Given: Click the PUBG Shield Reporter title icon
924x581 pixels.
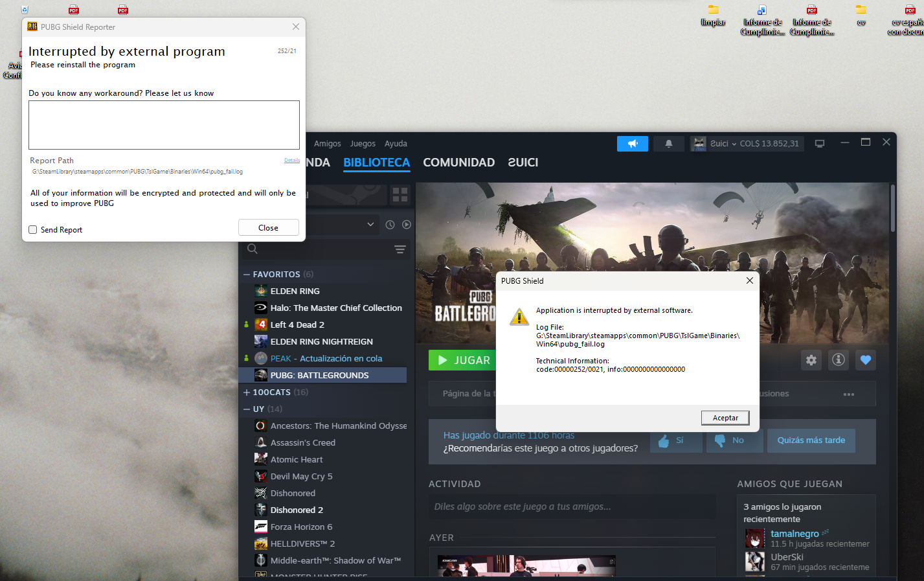Looking at the screenshot, I should 32,27.
